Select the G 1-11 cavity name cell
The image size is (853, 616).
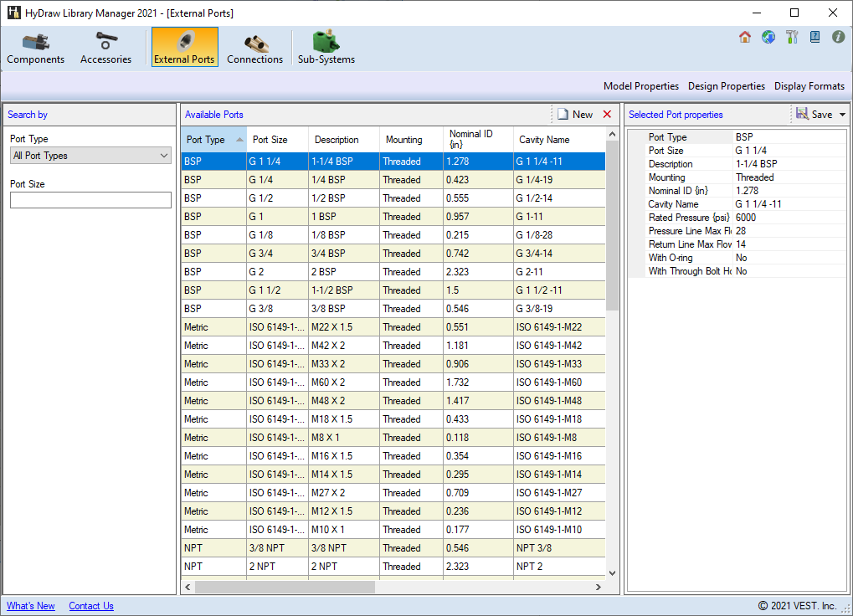pyautogui.click(x=558, y=217)
